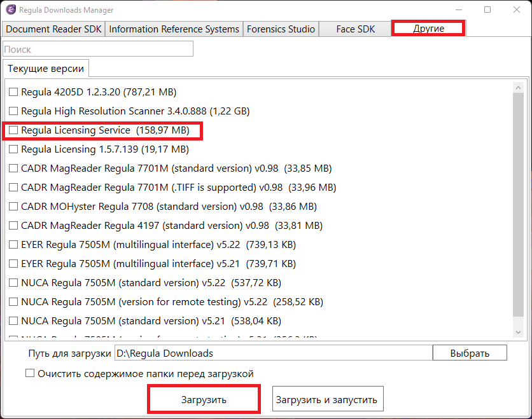Click the Загрузить и запустить button

tap(328, 399)
